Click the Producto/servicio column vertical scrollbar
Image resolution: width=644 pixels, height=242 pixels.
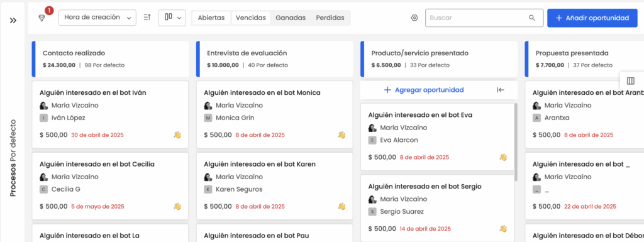point(516,142)
